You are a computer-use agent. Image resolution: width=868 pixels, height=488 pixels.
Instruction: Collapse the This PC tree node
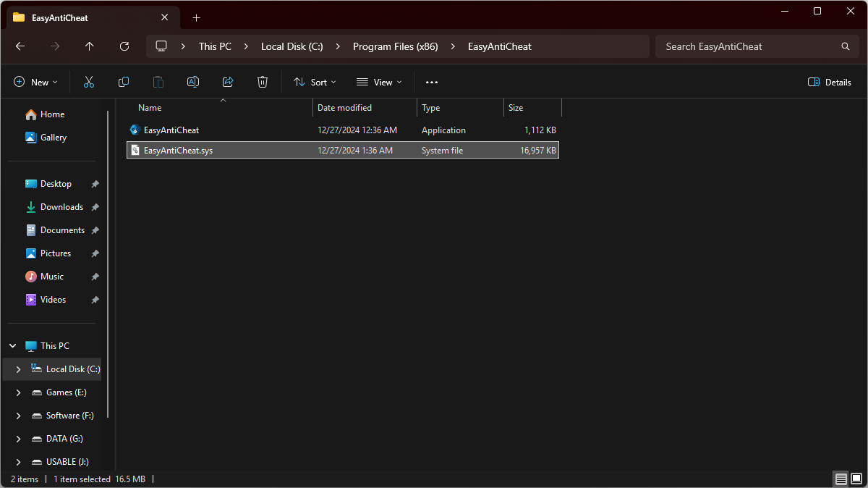[x=13, y=346]
